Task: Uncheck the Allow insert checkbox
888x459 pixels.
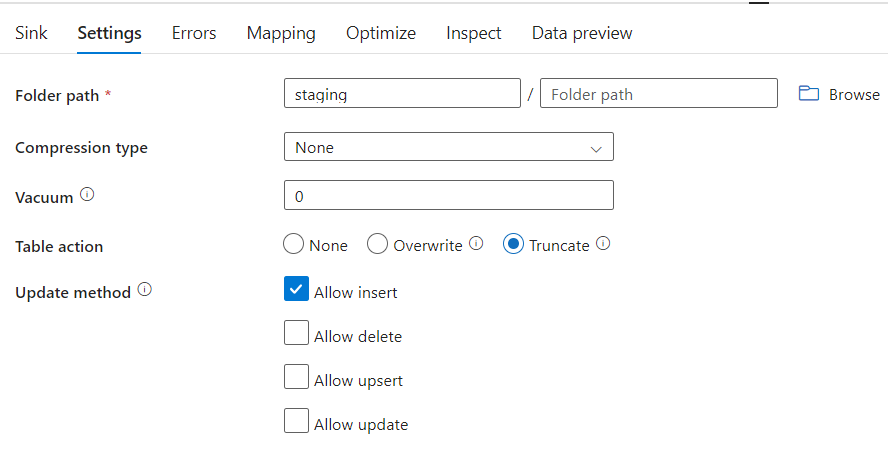Action: (x=296, y=289)
